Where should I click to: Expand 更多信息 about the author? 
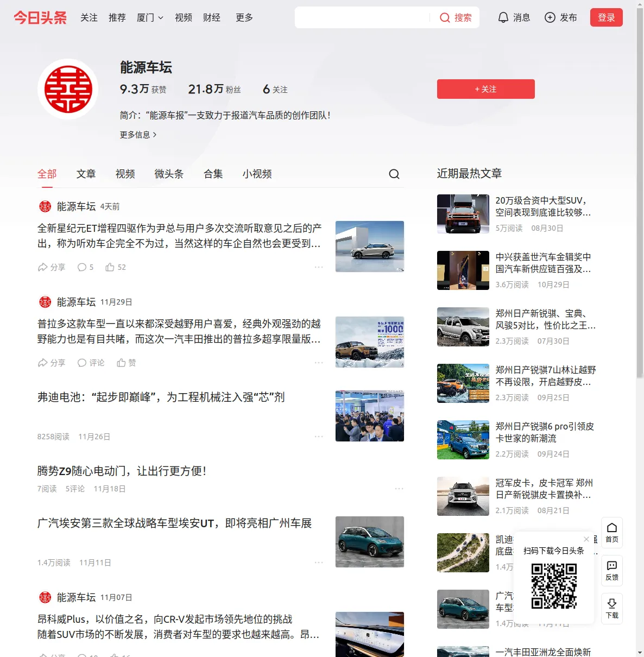click(138, 135)
